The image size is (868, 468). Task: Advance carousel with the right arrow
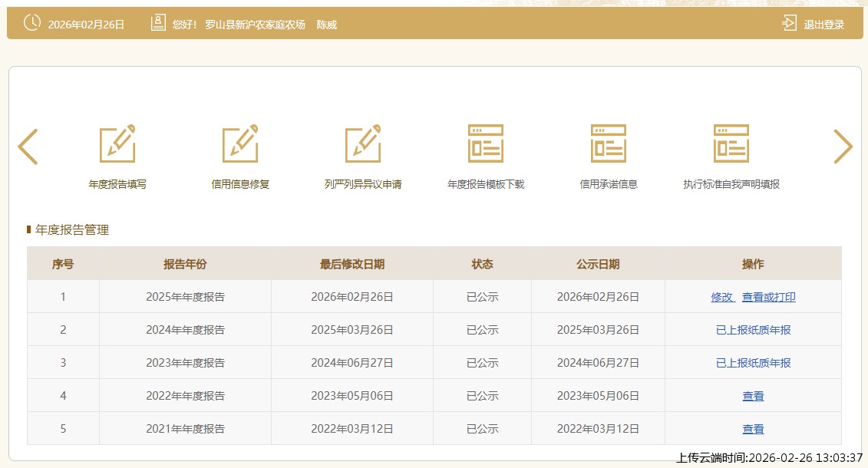(843, 146)
